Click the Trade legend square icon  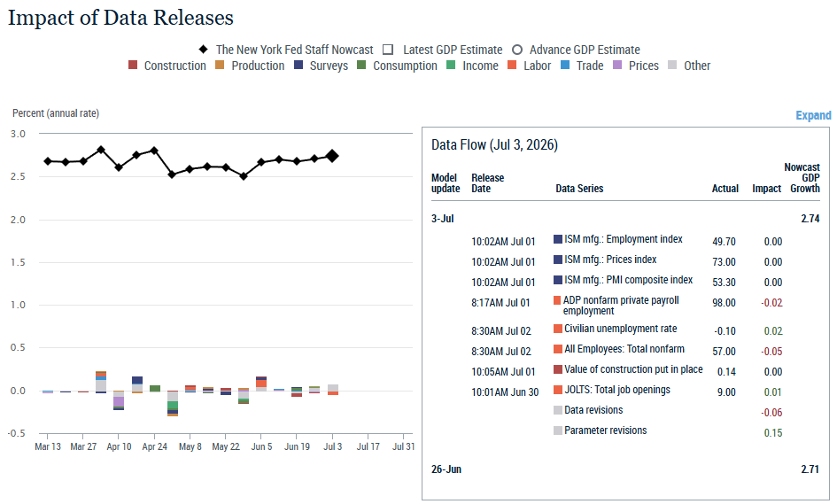click(x=565, y=66)
